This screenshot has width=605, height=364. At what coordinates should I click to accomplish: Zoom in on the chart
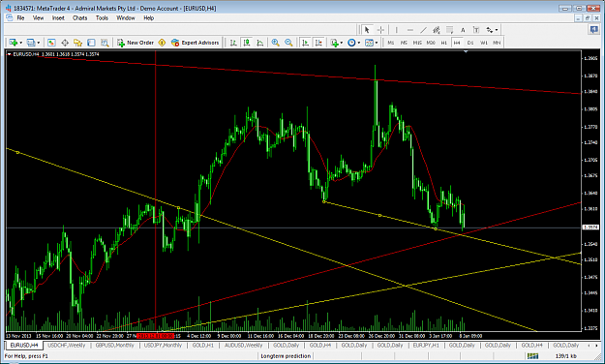coord(275,43)
